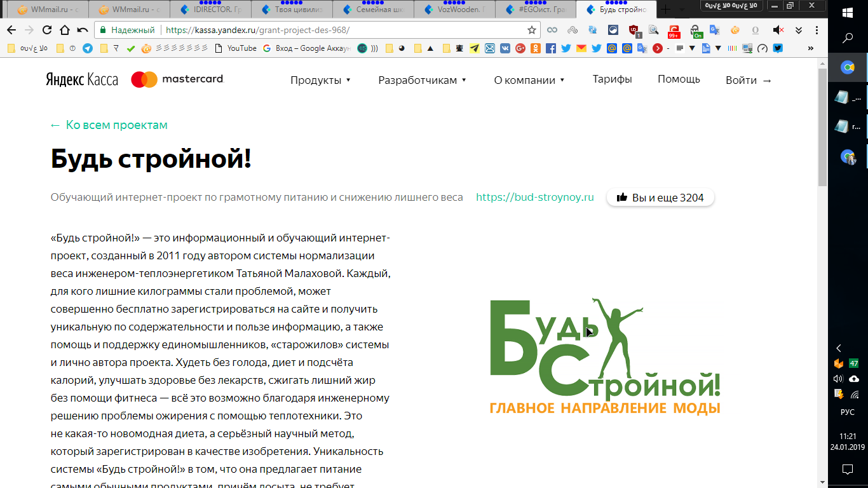Bookmark this page with the star
This screenshot has width=868, height=488.
[x=532, y=30]
